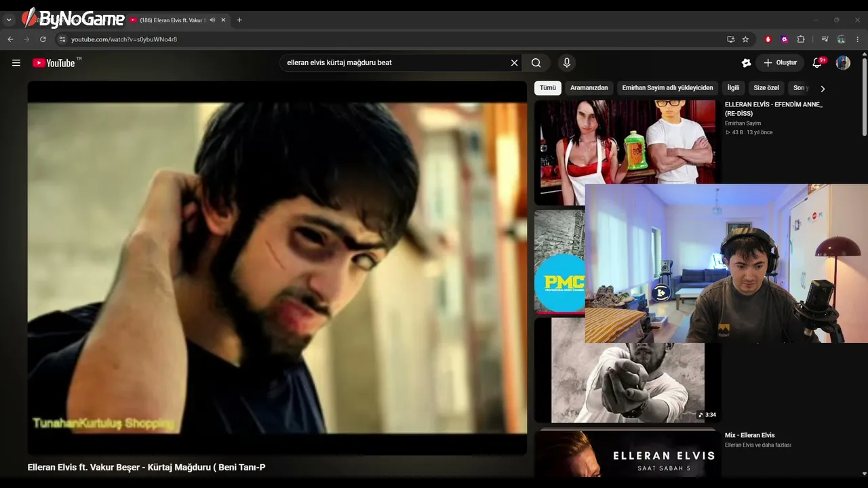Focus the address bar URL
This screenshot has width=868, height=488.
click(x=124, y=39)
